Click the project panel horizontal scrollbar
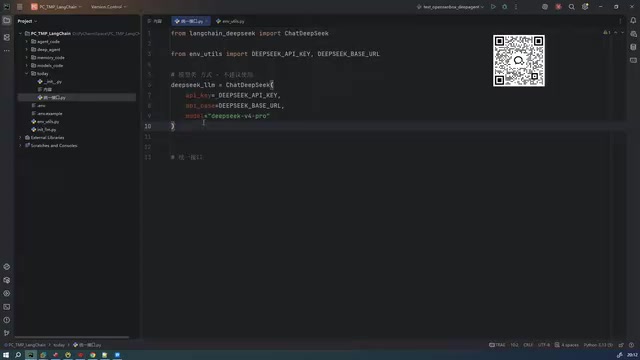Screen dimensions: 640x360 click(72, 337)
